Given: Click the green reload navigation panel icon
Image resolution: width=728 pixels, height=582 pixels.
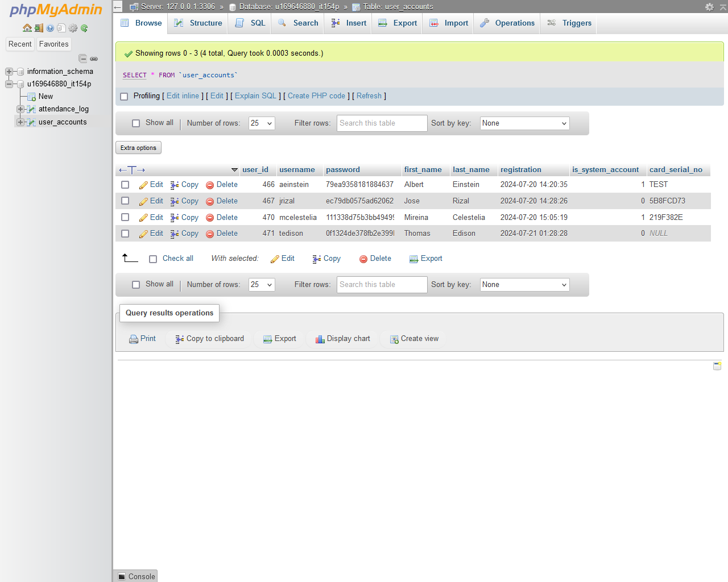Looking at the screenshot, I should coord(84,28).
